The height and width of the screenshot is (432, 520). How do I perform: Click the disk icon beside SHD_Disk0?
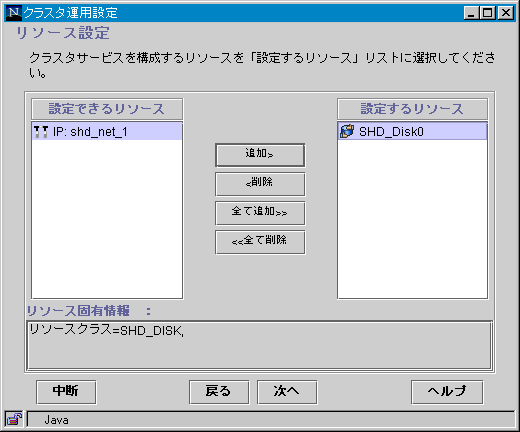coord(347,131)
